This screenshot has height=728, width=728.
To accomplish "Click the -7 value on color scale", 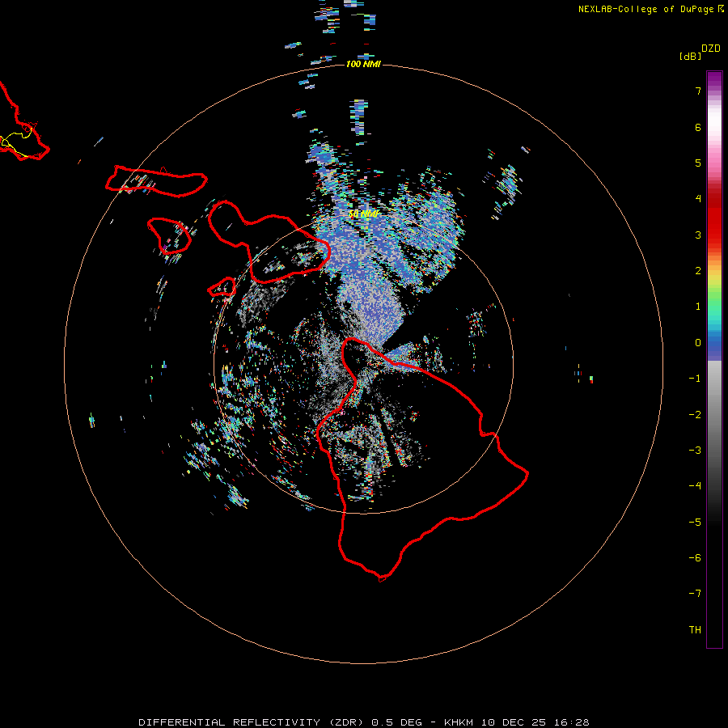I will pos(695,594).
